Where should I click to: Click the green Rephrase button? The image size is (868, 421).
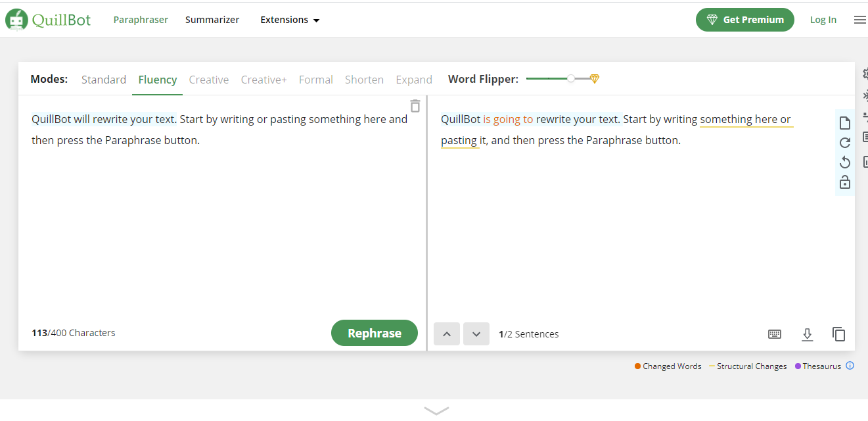click(375, 333)
